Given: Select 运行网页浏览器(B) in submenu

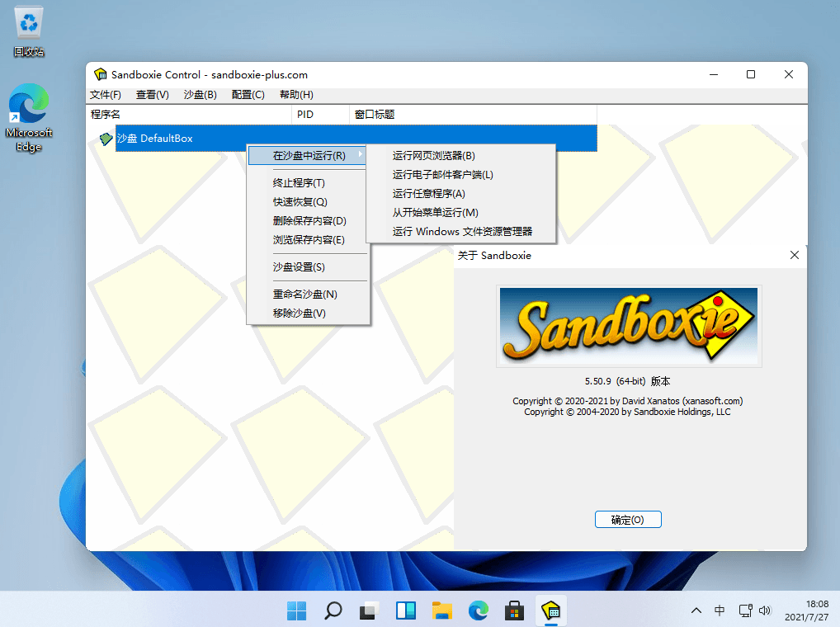Looking at the screenshot, I should (x=460, y=156).
